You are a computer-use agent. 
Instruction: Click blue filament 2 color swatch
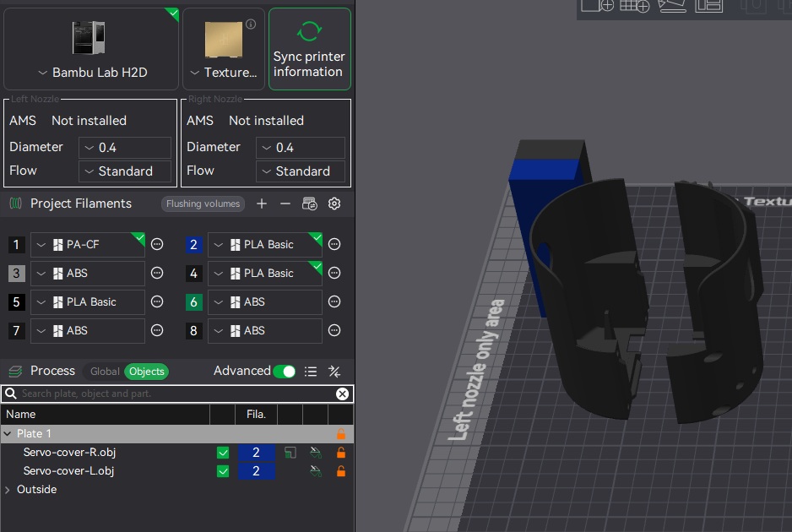[x=193, y=245]
